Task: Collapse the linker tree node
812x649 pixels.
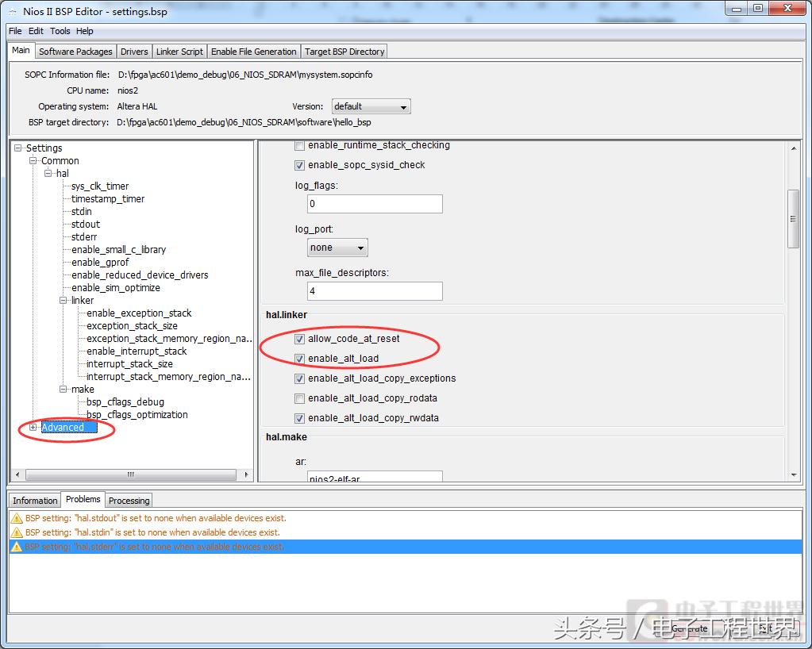Action: tap(63, 301)
